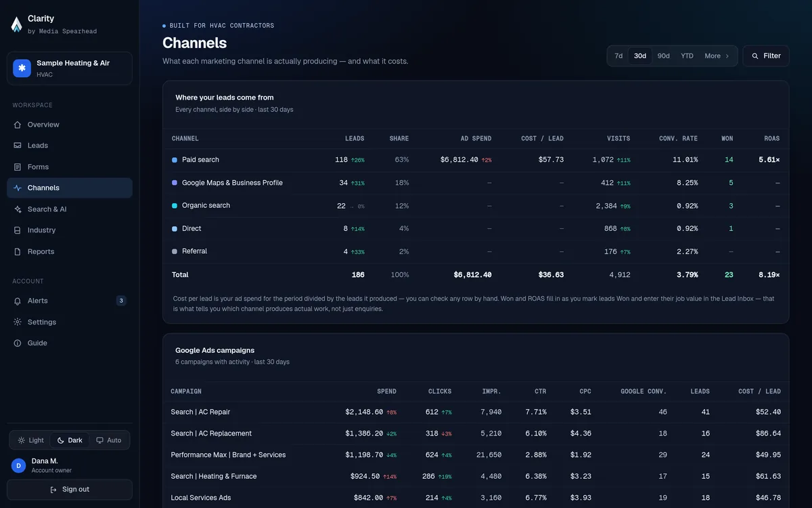Click the Reports file icon
The width and height of the screenshot is (812, 508).
coord(18,251)
